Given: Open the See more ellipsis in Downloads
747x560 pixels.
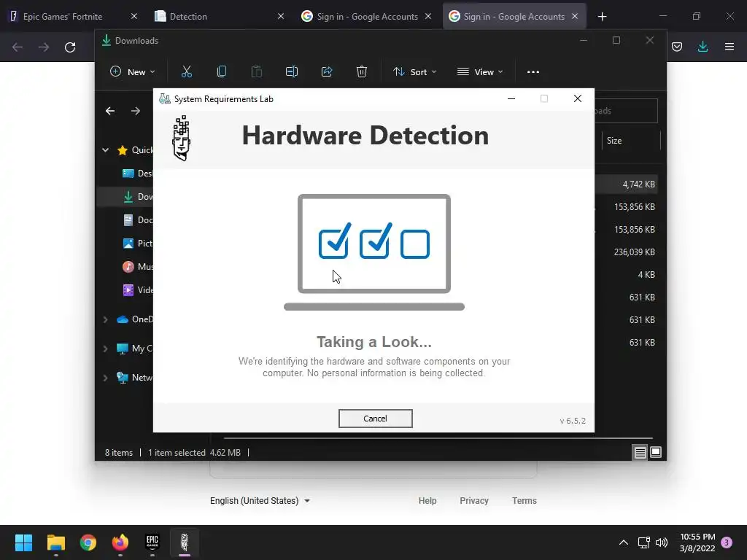Looking at the screenshot, I should point(533,72).
